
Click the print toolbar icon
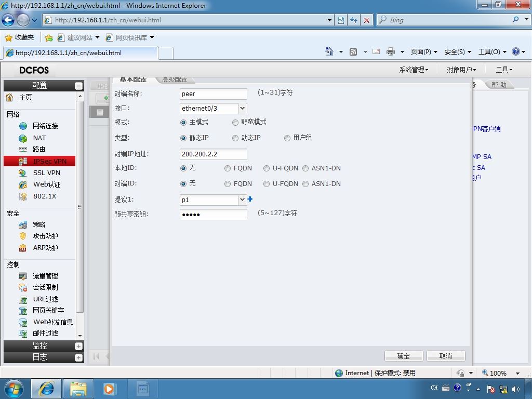pyautogui.click(x=391, y=51)
